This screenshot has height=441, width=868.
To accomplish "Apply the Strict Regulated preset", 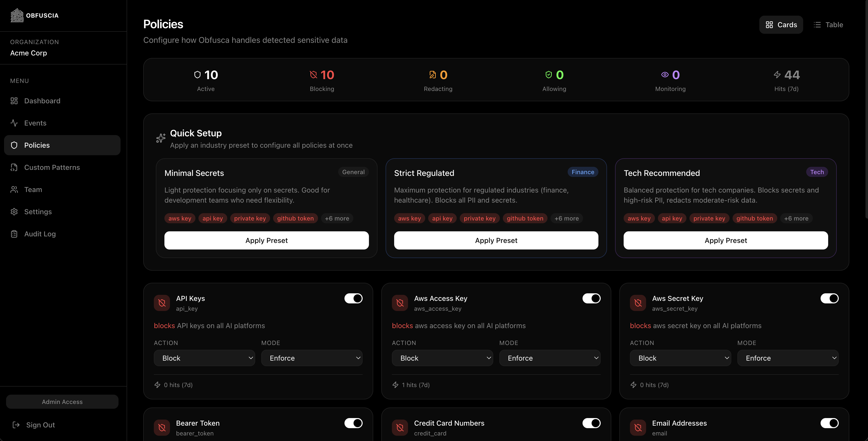I will pos(496,240).
